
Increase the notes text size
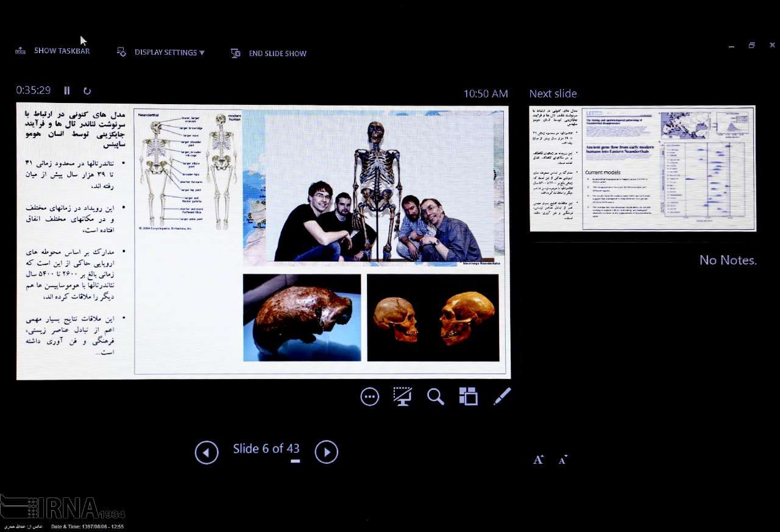tap(538, 460)
